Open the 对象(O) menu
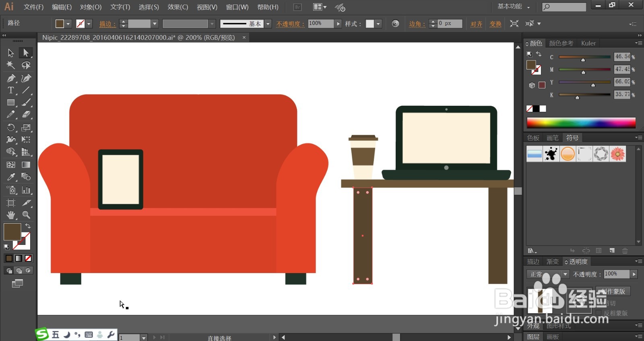 coord(91,7)
